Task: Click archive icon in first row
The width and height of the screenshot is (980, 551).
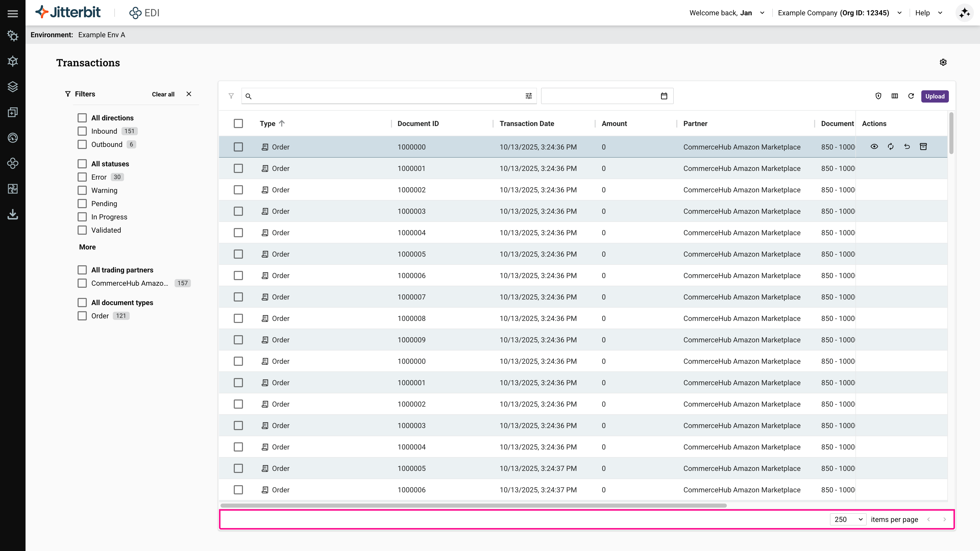Action: 923,147
